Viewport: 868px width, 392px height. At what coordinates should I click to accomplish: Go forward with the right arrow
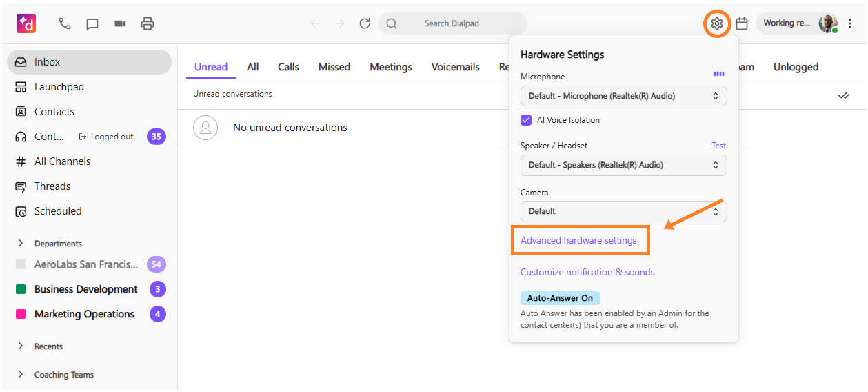point(339,23)
